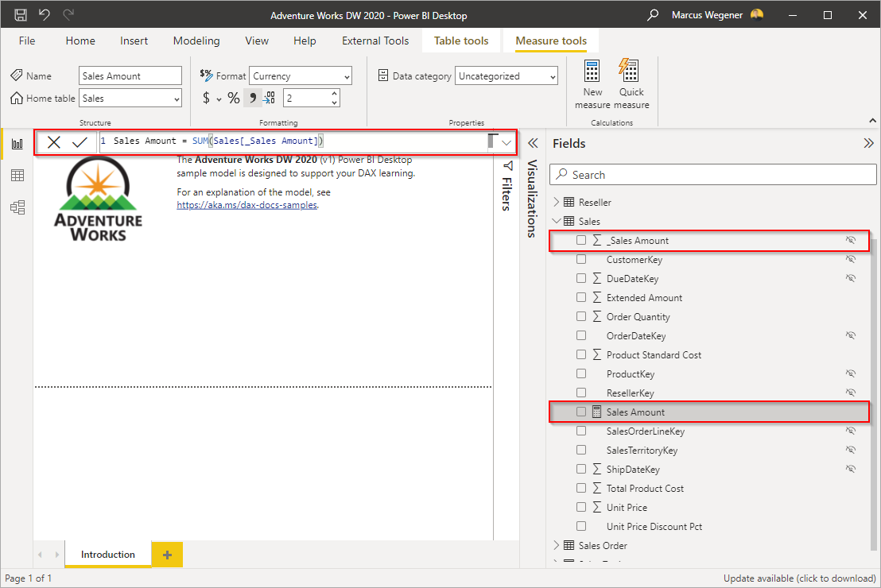Commit the formula with the checkmark icon
The image size is (881, 588).
click(x=80, y=142)
